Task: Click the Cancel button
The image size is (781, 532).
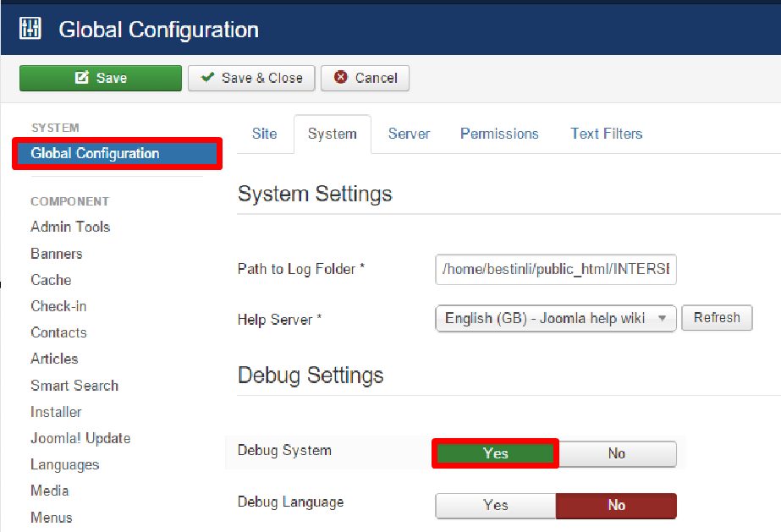Action: (365, 78)
